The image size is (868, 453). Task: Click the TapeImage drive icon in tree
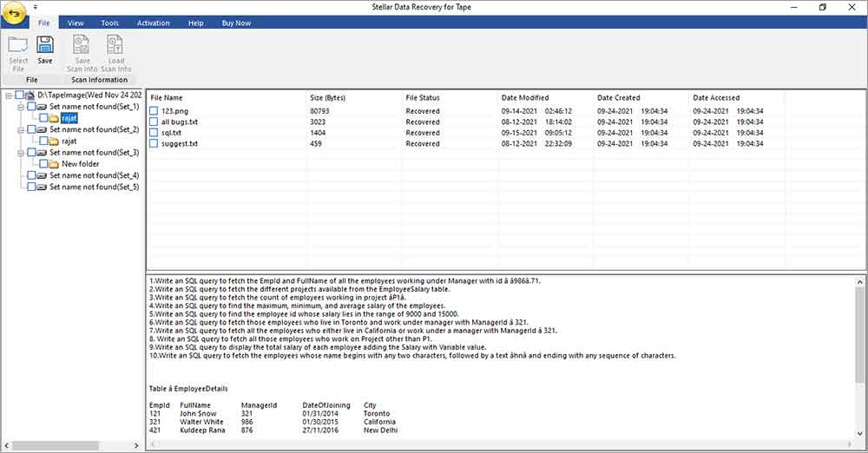(x=30, y=95)
